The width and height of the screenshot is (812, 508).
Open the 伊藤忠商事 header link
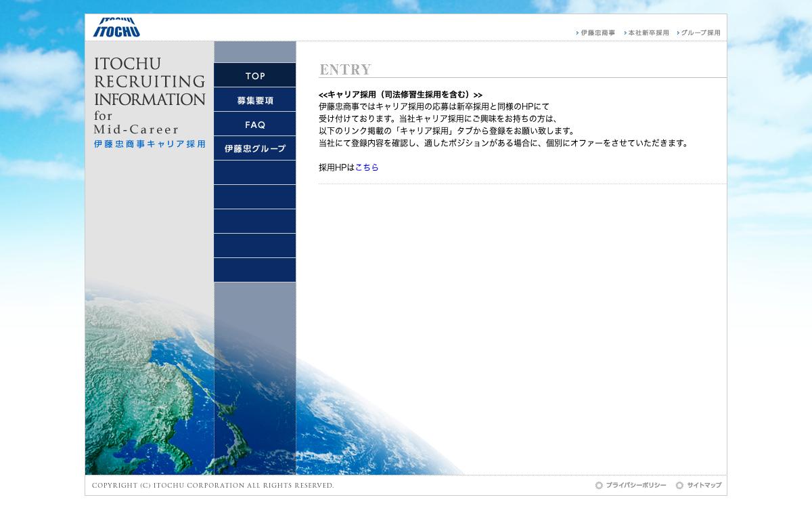(x=597, y=33)
